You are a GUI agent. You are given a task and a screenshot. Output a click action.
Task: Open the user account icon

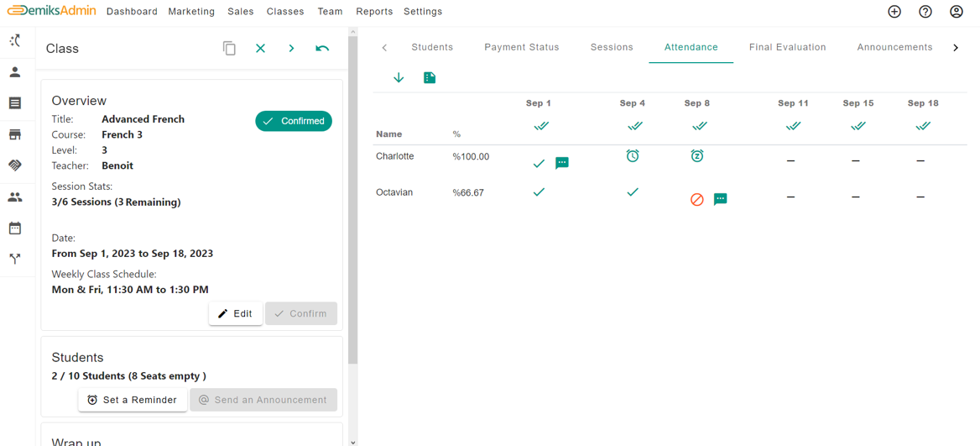click(957, 11)
